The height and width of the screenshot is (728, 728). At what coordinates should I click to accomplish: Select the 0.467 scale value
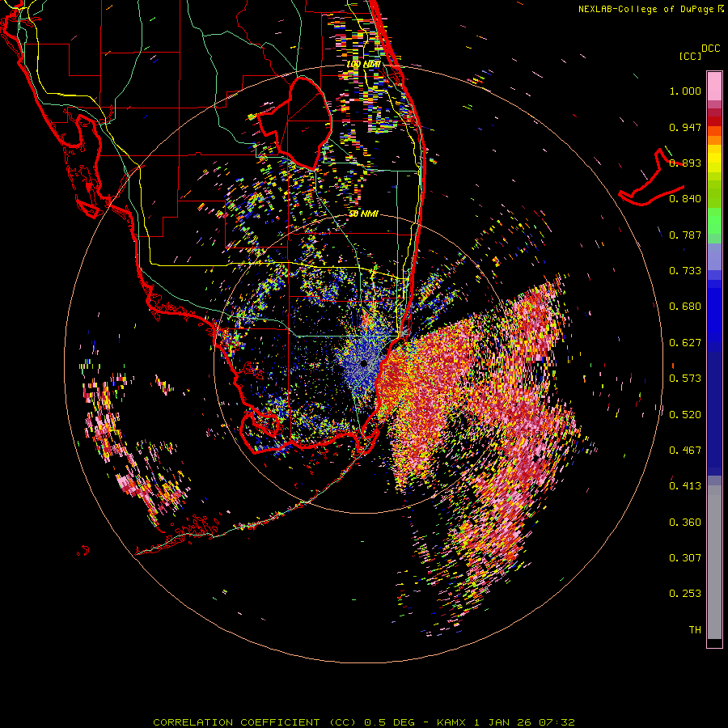click(x=685, y=451)
